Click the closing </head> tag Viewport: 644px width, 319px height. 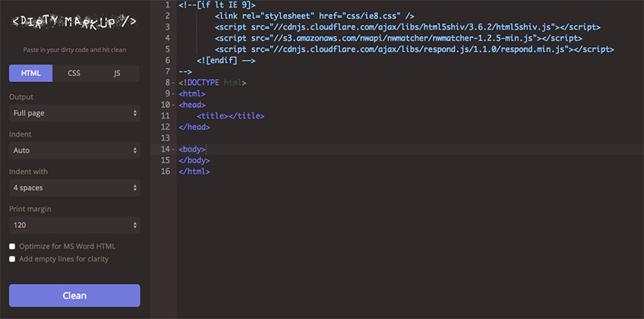click(x=194, y=128)
